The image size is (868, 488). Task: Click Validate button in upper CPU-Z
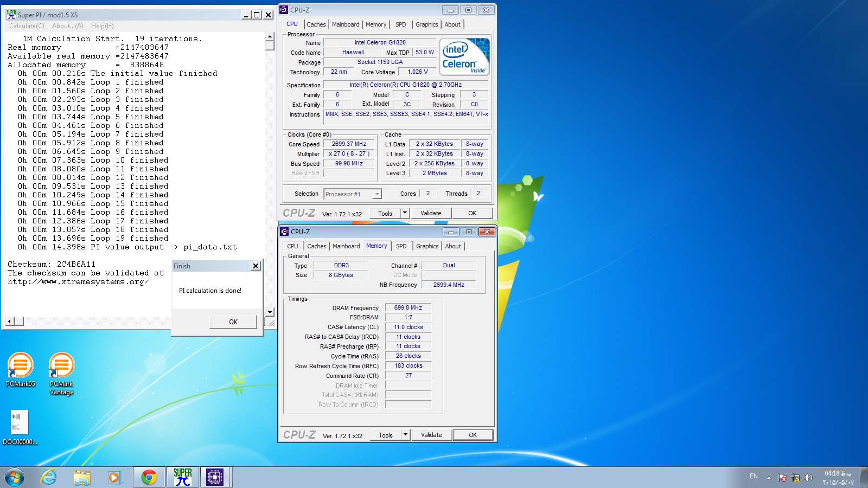click(x=431, y=213)
